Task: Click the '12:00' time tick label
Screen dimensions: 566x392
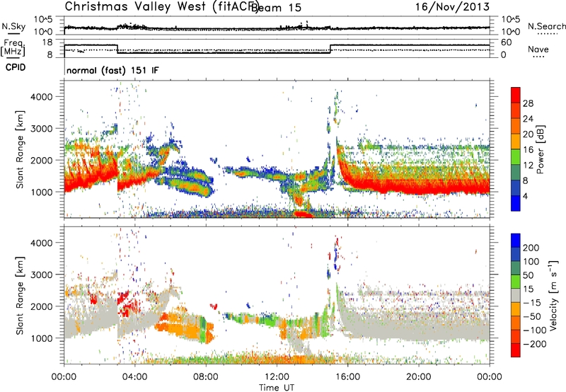Action: click(x=277, y=377)
